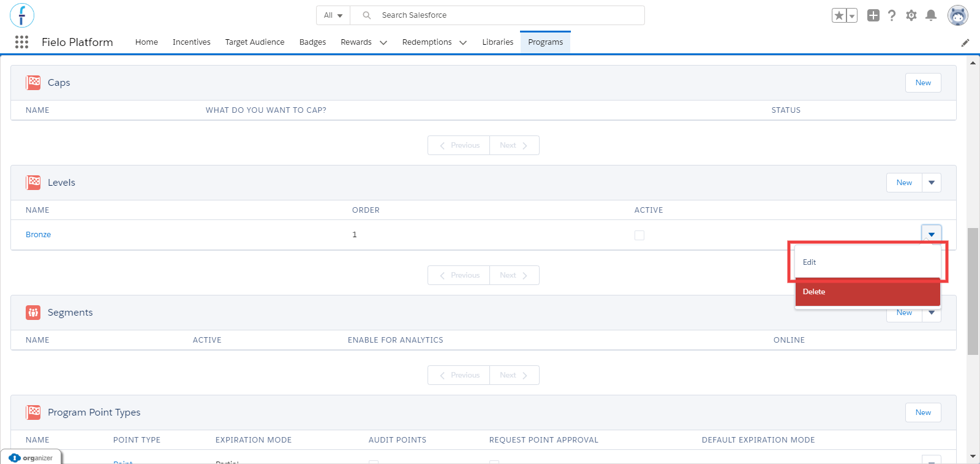Open the Setup gear icon
Viewport: 980px width, 464px height.
(x=911, y=15)
